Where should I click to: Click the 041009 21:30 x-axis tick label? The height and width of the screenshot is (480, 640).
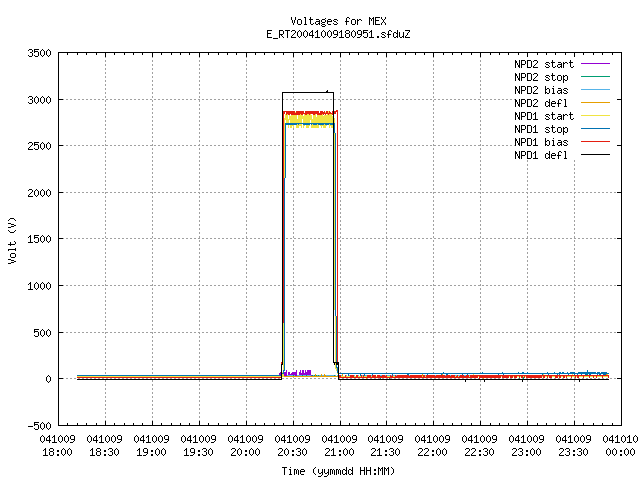point(385,446)
